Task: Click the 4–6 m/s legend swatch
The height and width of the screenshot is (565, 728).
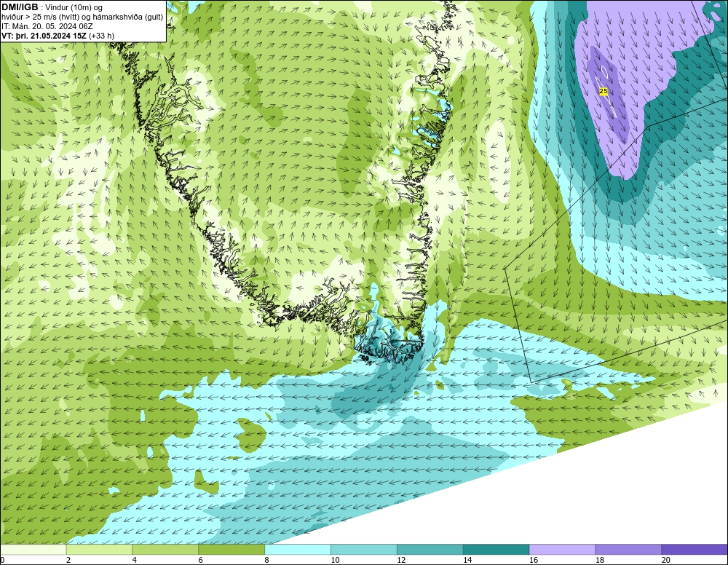Action: click(x=166, y=550)
